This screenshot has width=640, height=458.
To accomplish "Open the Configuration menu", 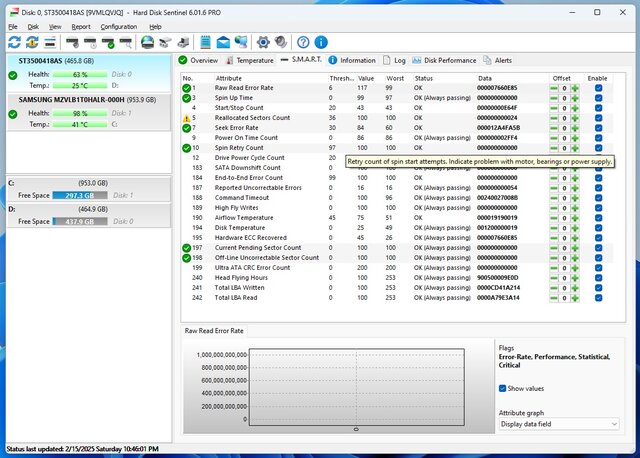I will pyautogui.click(x=119, y=26).
